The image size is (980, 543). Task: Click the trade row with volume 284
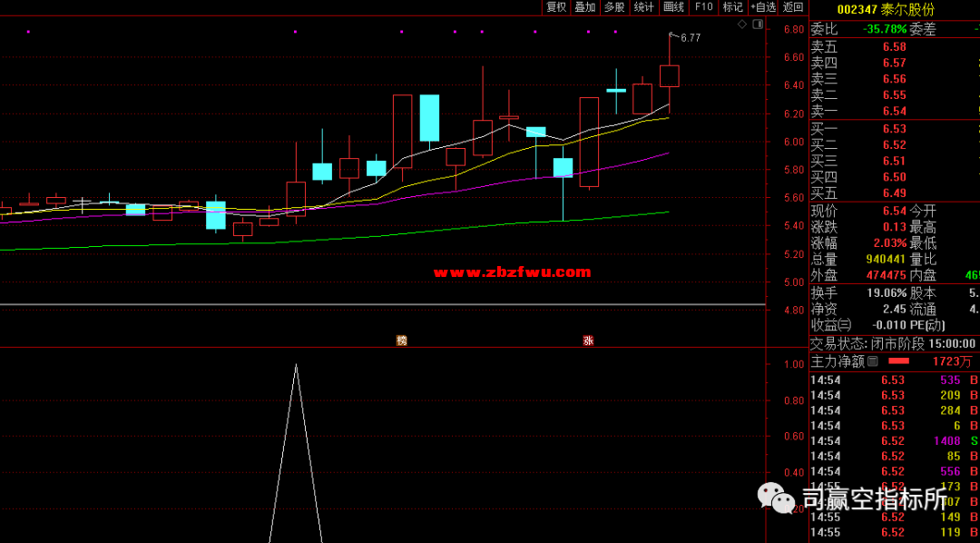(895, 410)
